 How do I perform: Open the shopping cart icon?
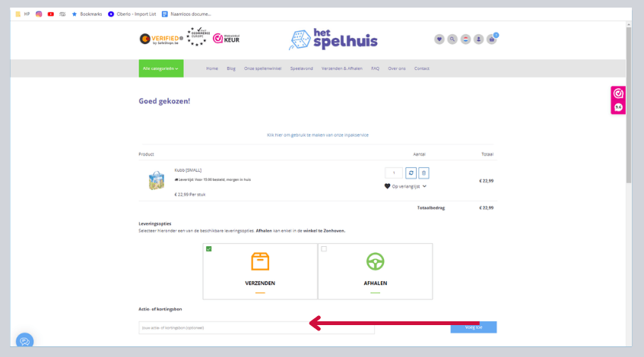tap(492, 39)
